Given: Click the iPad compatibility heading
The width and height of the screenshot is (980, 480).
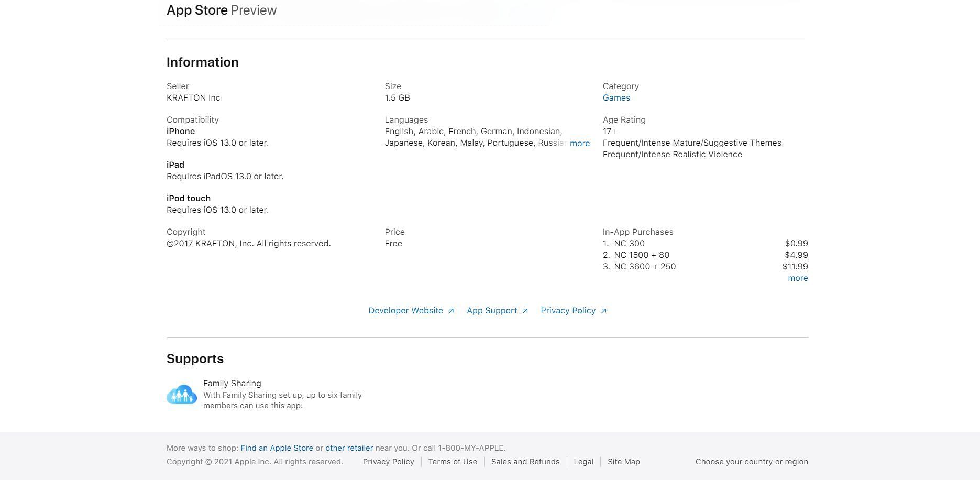Looking at the screenshot, I should 175,165.
